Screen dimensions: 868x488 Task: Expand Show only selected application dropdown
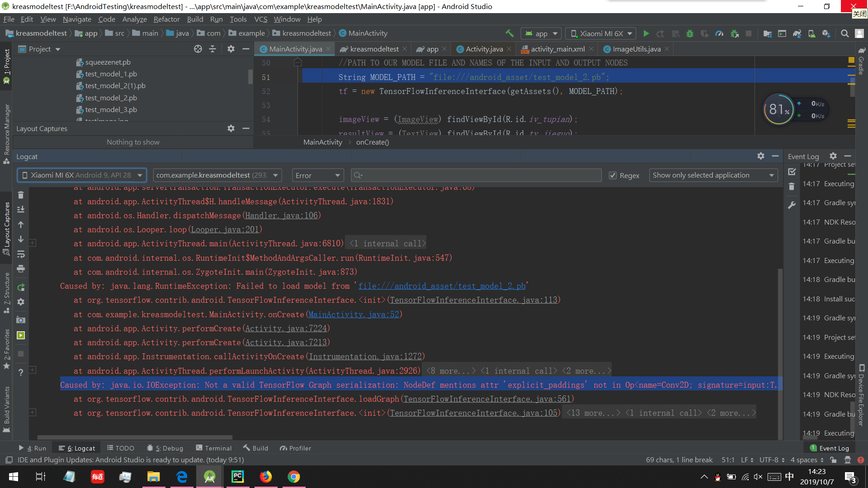(x=713, y=175)
